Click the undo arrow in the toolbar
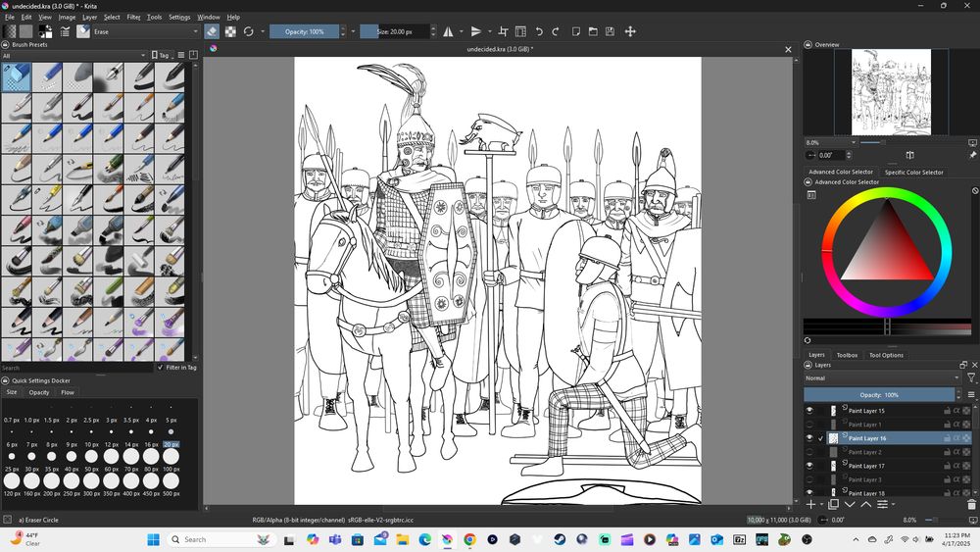 click(539, 31)
